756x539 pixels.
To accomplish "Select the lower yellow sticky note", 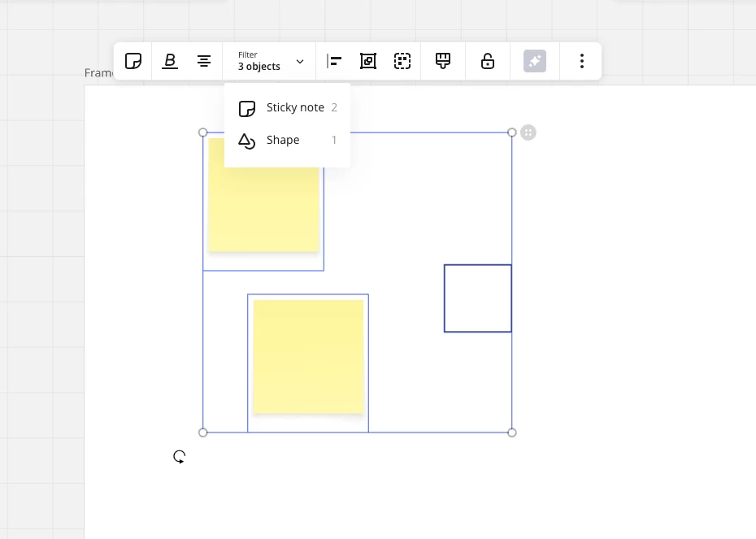I will 309,357.
